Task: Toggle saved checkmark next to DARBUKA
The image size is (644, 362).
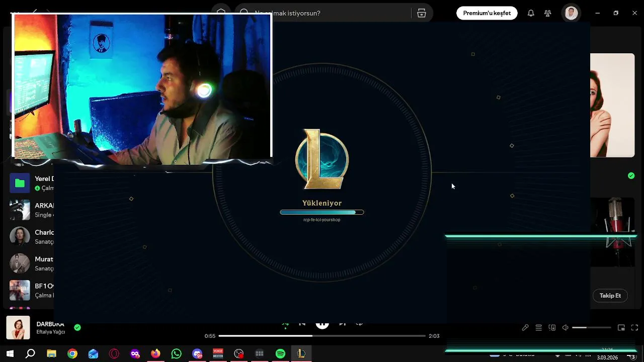Action: tap(77, 327)
